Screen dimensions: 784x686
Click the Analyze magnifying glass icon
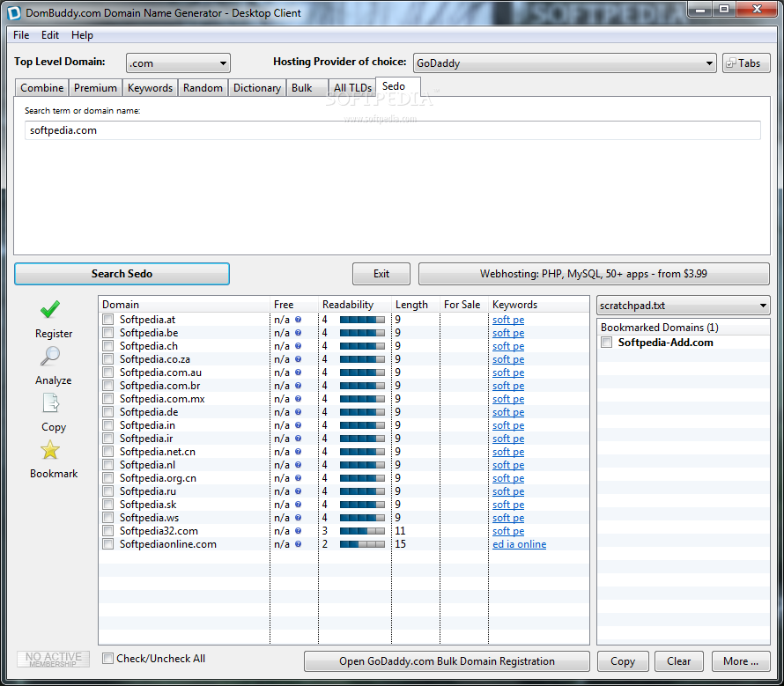(50, 357)
